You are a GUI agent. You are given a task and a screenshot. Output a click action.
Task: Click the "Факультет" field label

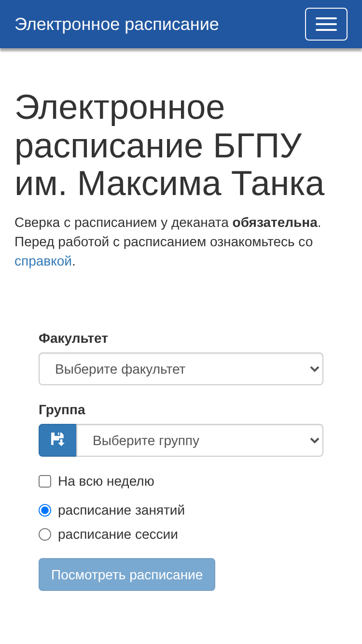tap(73, 338)
